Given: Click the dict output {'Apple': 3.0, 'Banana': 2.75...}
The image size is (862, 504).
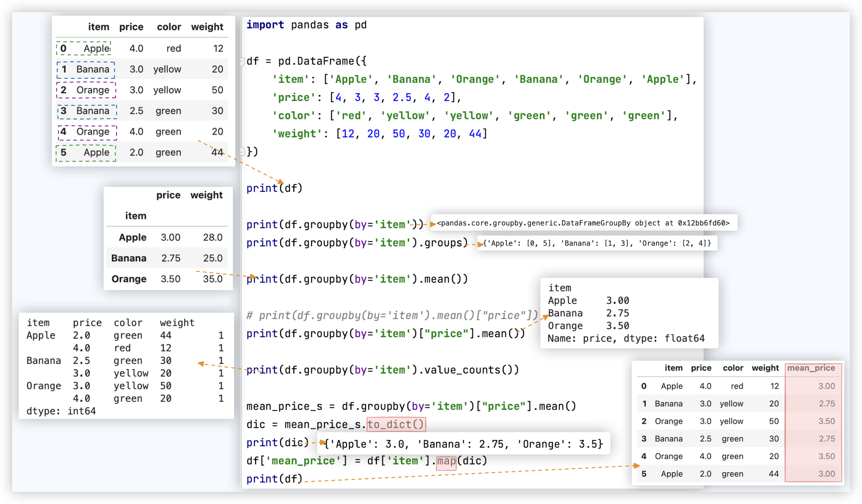Looking at the screenshot, I should click(x=463, y=444).
